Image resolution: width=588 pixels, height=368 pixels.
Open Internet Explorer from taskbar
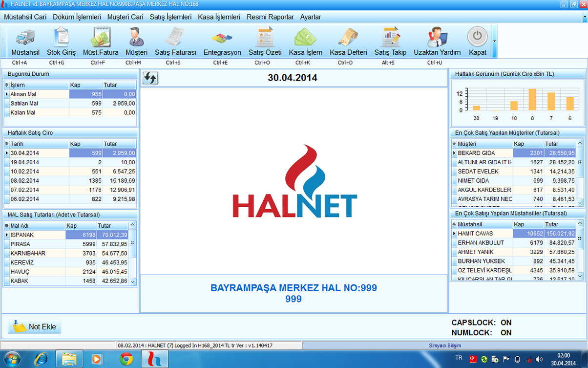pyautogui.click(x=41, y=359)
